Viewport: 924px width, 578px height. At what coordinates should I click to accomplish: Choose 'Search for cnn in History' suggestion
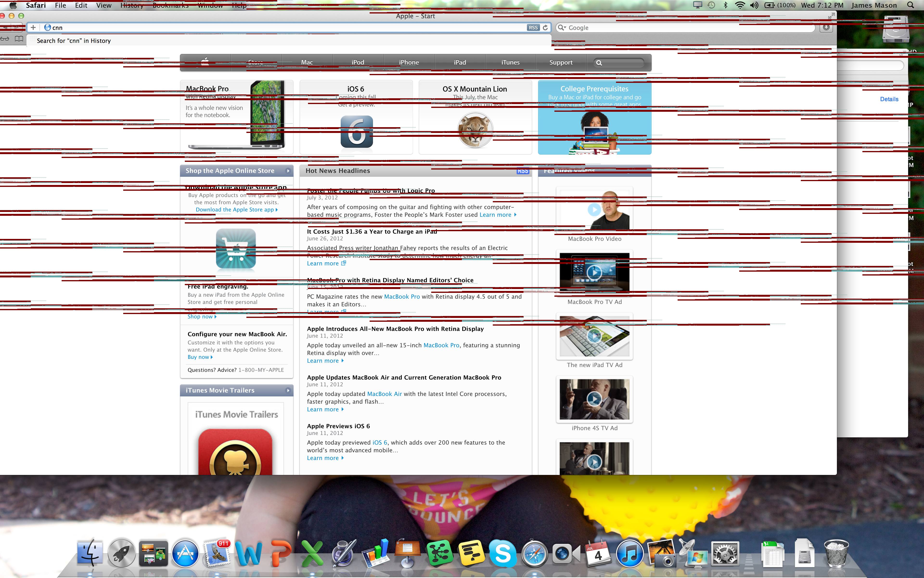74,40
